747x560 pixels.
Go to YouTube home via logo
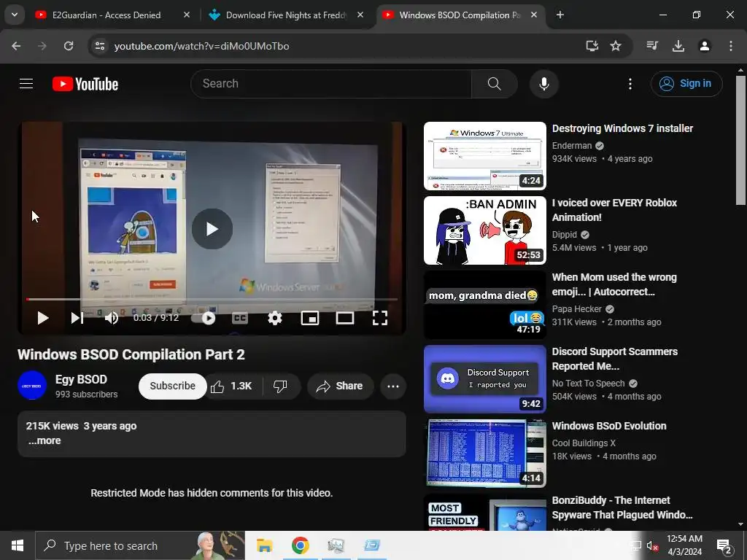click(x=85, y=84)
